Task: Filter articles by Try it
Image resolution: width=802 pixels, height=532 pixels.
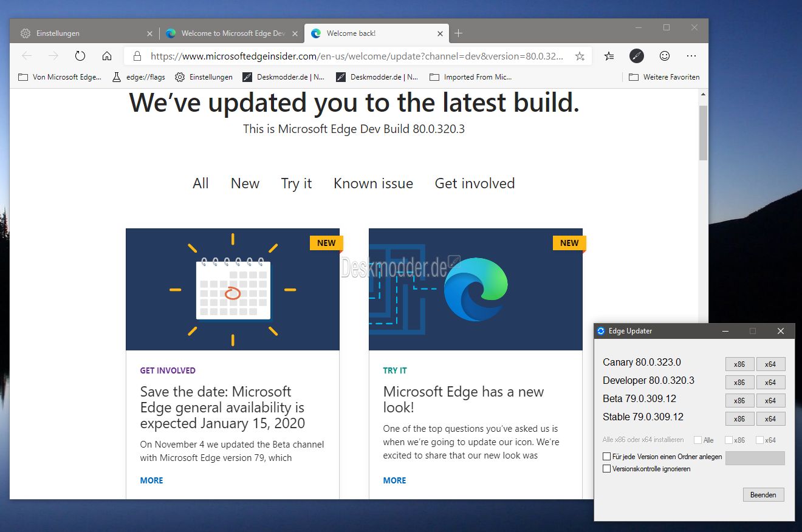Action: (x=296, y=183)
